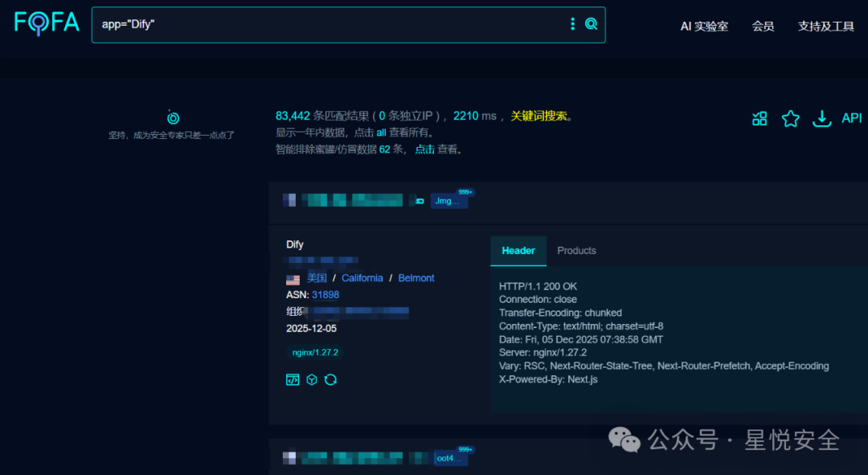The width and height of the screenshot is (868, 475).
Task: Open AI 实验室 menu
Action: (704, 26)
